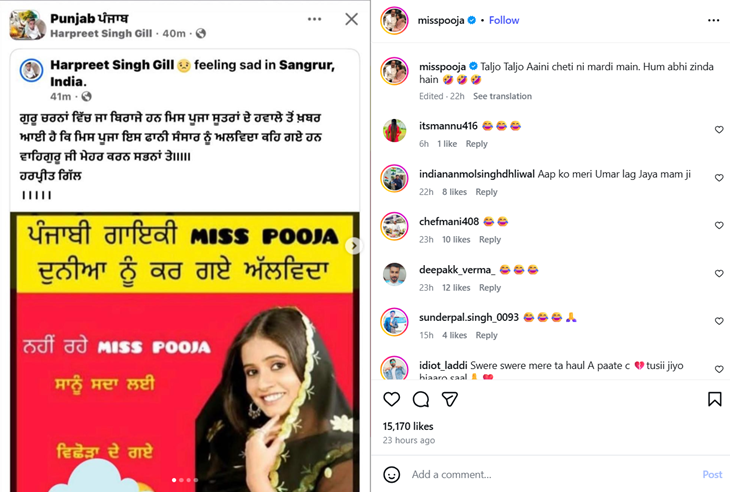Save the post with the bookmark icon
This screenshot has width=730, height=492.
coord(714,399)
